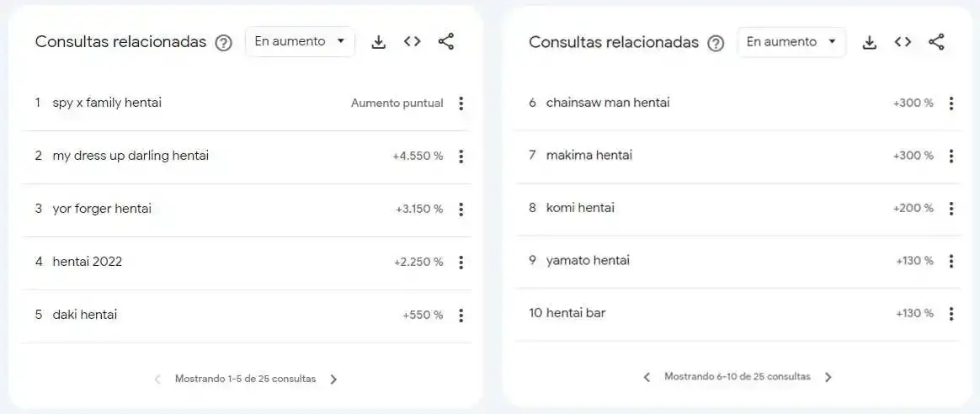Open help icon beside left Consultas relacionadas
The width and height of the screenshot is (980, 414).
pos(223,43)
